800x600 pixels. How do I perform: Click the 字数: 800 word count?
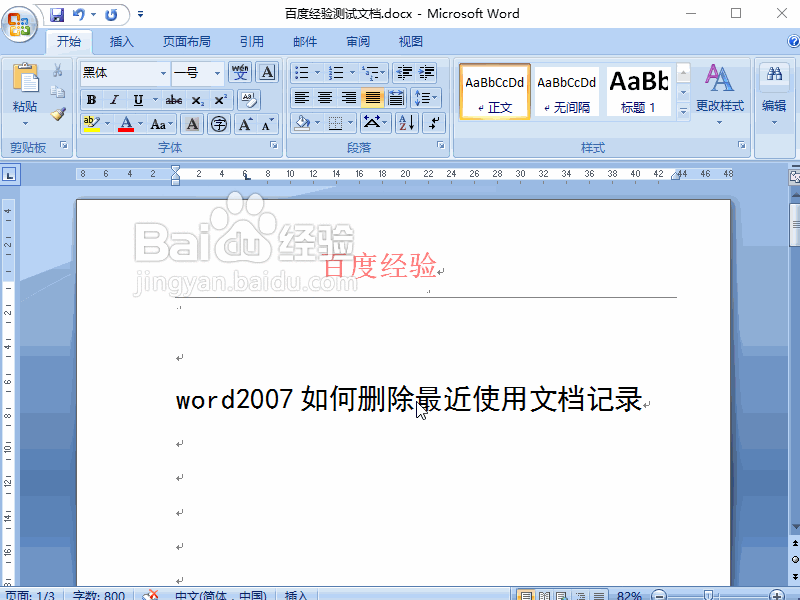(98, 595)
